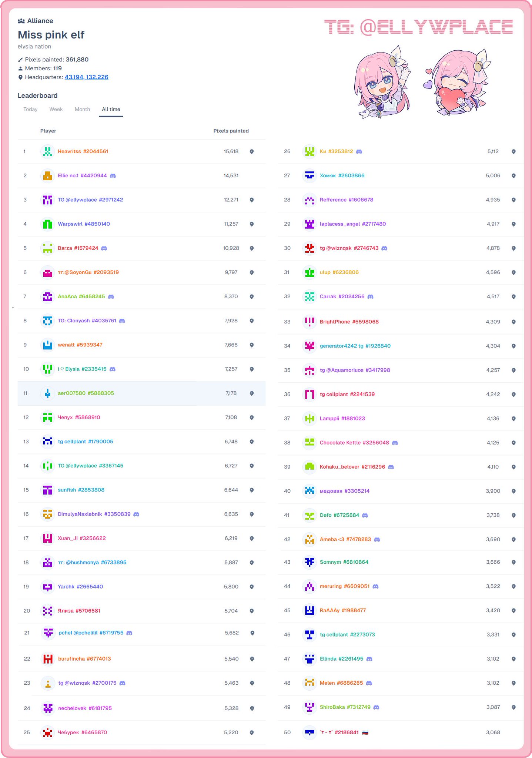Open player generator4242 tg #1926840
The height and width of the screenshot is (758, 532).
click(355, 346)
